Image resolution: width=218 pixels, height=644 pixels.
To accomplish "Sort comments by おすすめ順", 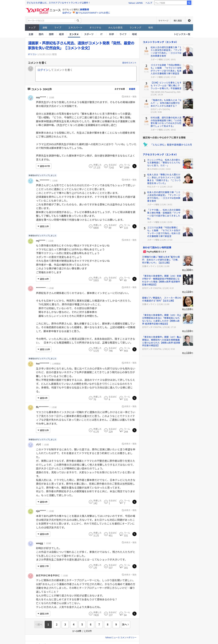I will (120, 89).
